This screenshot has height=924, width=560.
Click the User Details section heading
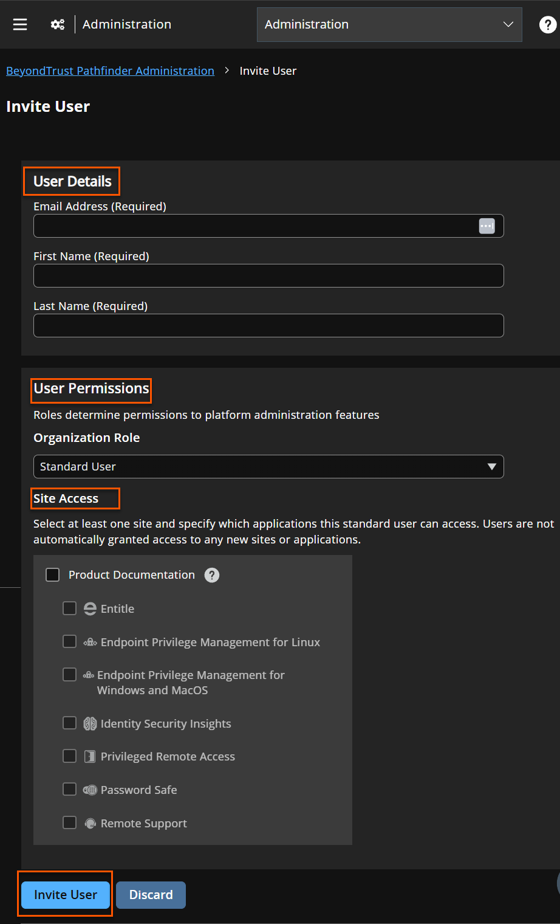click(x=72, y=181)
